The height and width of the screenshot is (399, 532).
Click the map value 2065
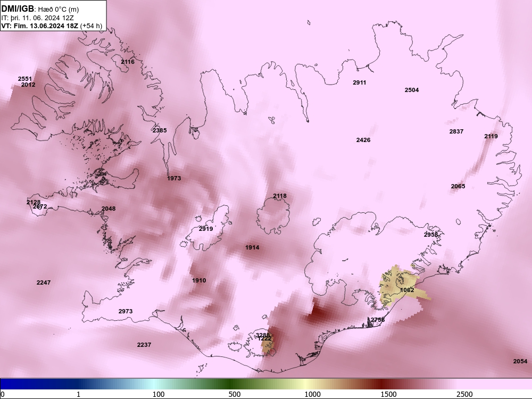tap(458, 186)
